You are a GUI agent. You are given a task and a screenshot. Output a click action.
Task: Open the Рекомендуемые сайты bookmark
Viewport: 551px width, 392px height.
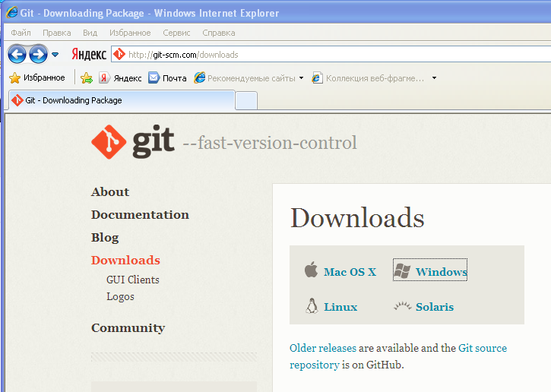point(245,78)
